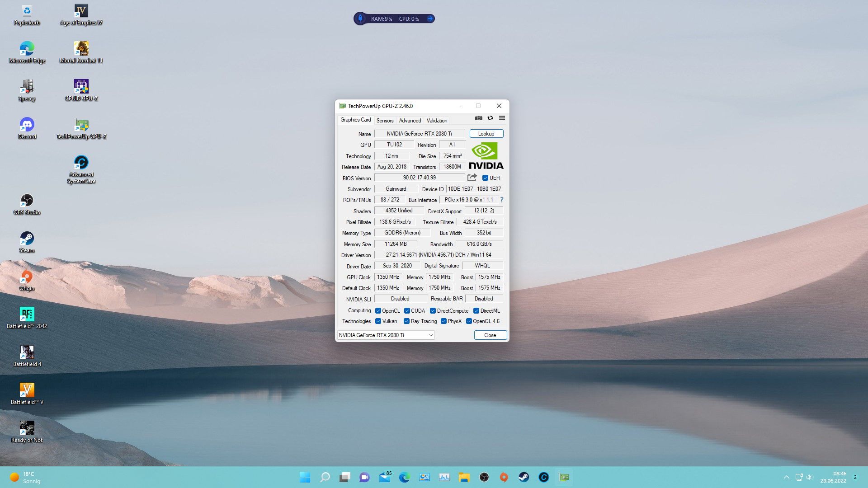Click the BIOS export share icon
Screen dimensions: 868x488
[x=472, y=178]
